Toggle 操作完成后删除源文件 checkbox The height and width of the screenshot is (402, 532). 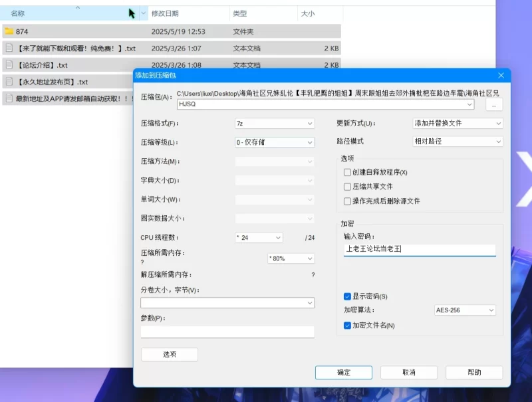347,201
